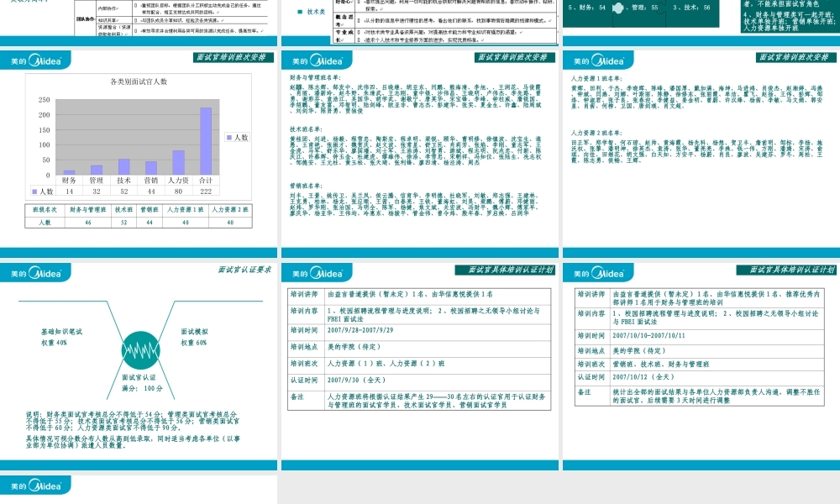Click the 备注 cell starting with 人力资源班将根据认证结果
Viewport: 840px width, 504px height.
[x=437, y=402]
